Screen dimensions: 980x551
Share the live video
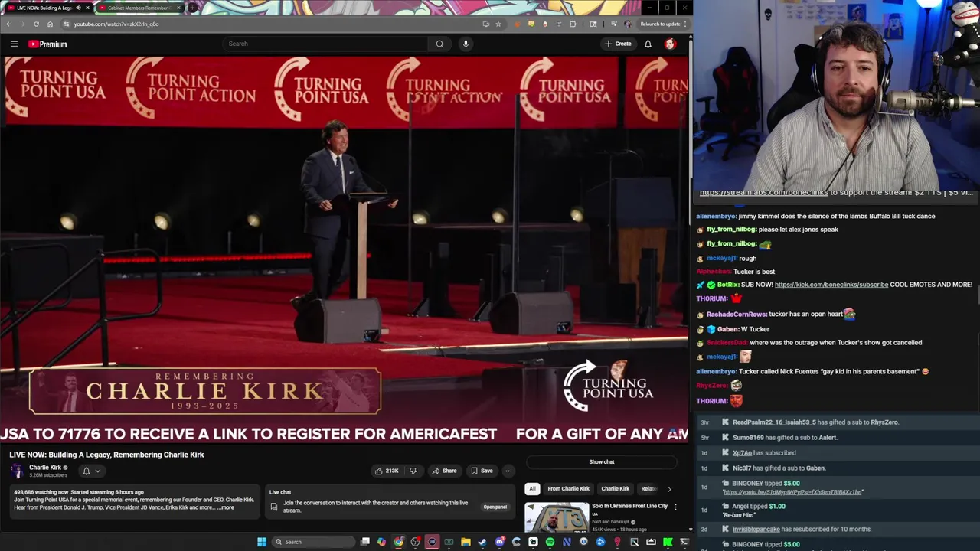coord(445,471)
